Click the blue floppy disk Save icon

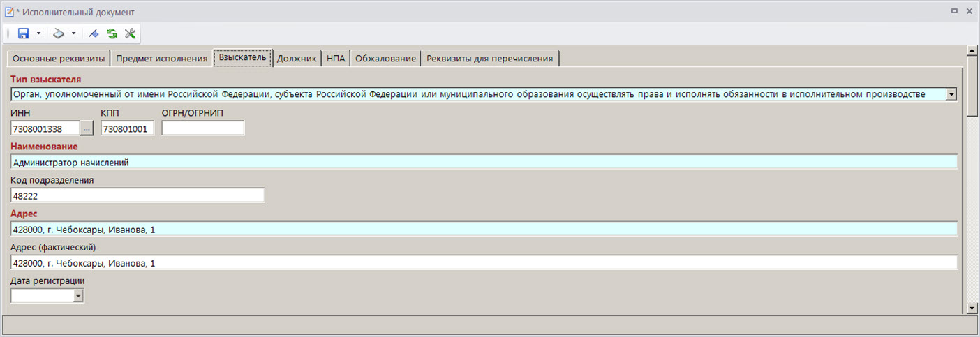click(x=23, y=33)
